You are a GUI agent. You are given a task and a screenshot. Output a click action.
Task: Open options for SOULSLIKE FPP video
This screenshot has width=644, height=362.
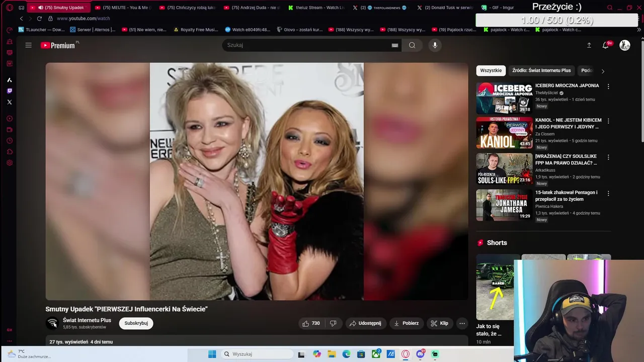[608, 157]
